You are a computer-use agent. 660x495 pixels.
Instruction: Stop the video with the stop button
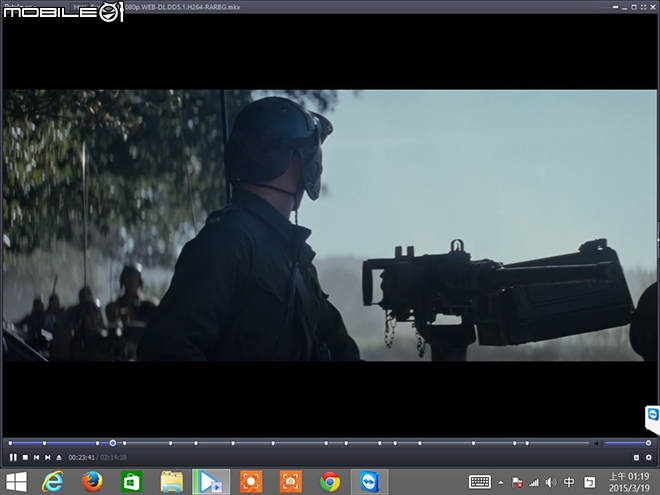[x=25, y=457]
